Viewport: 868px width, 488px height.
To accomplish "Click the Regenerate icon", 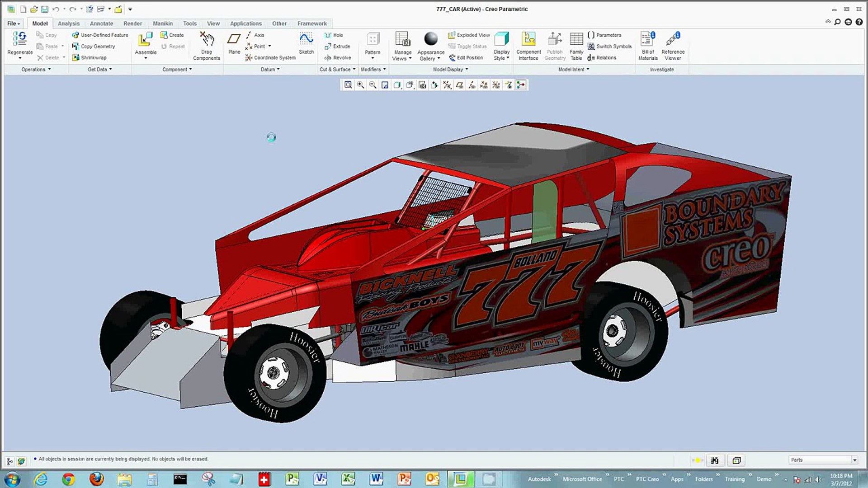I will (19, 39).
